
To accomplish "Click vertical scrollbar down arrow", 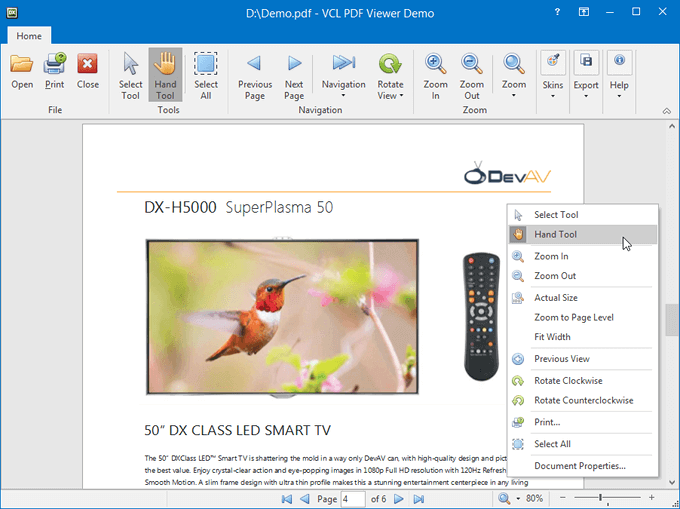I will (672, 482).
